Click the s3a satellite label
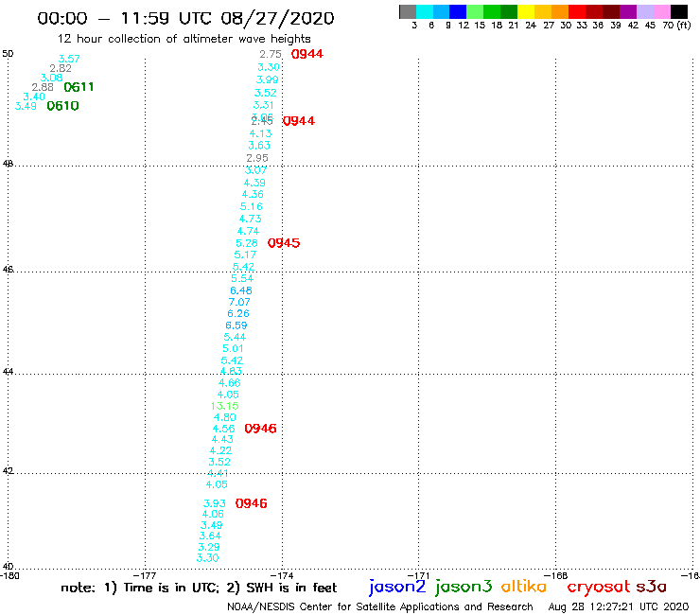 [652, 587]
